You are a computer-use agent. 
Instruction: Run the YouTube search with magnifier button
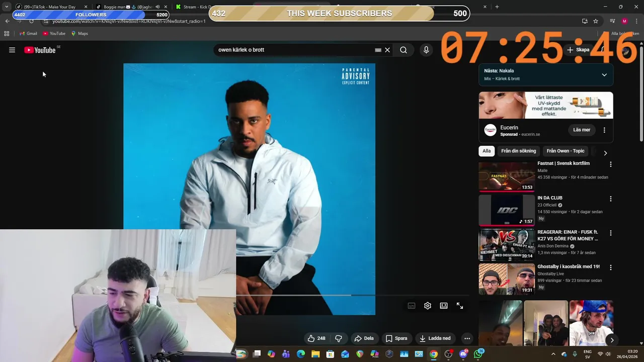[404, 50]
